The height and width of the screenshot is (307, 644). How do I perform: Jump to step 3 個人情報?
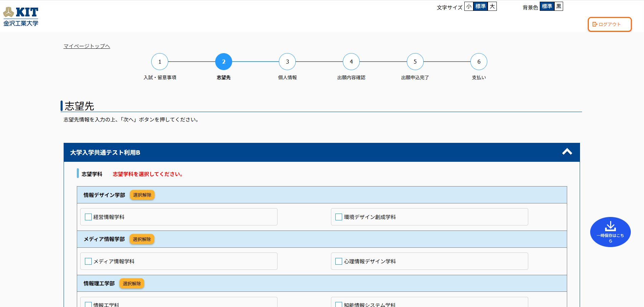tap(287, 62)
